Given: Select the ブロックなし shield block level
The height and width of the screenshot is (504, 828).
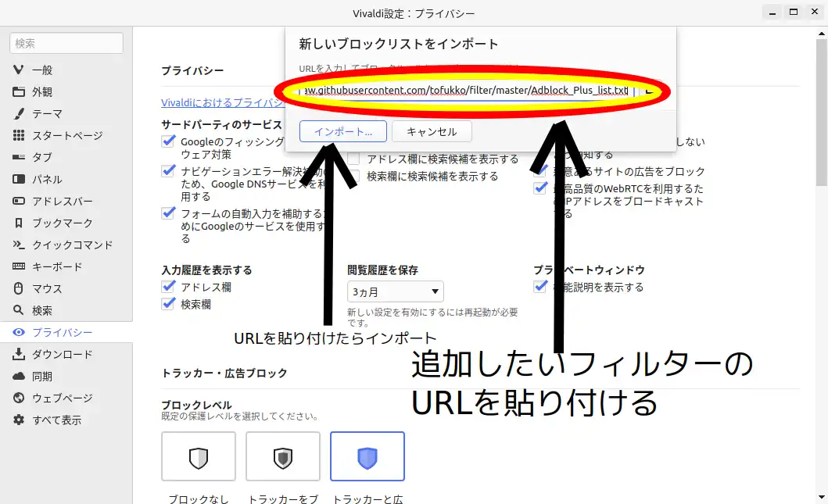Looking at the screenshot, I should (x=199, y=456).
